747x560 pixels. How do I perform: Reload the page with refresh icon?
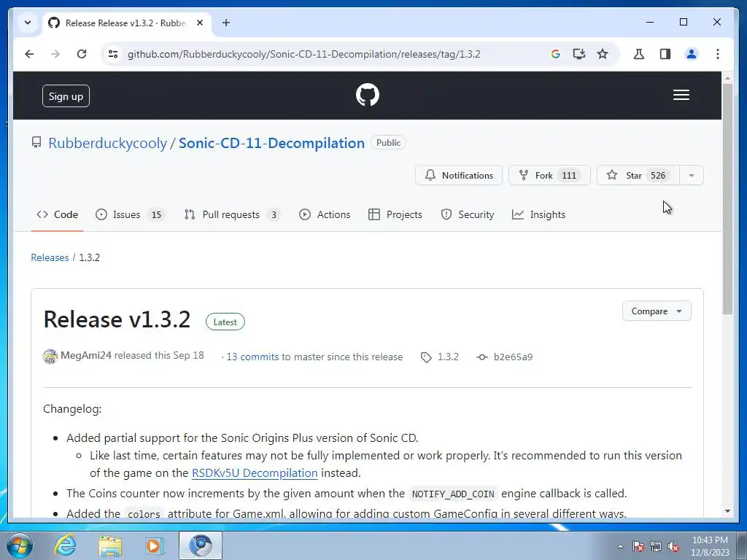coord(82,54)
